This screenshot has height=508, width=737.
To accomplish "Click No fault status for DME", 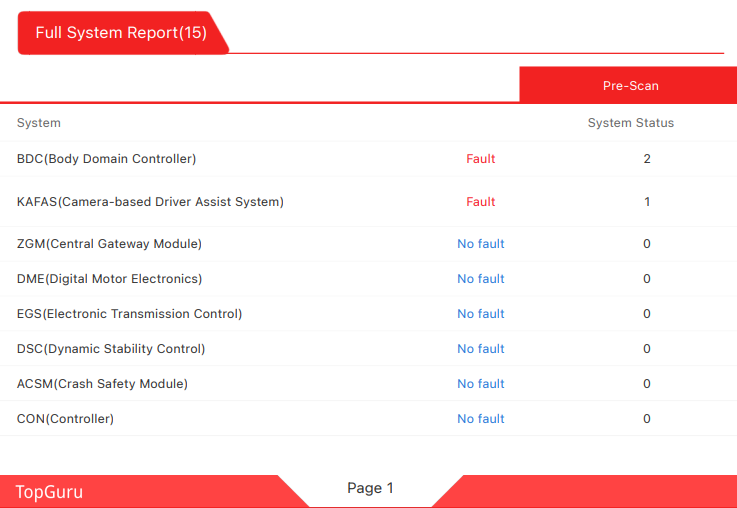I will (480, 279).
